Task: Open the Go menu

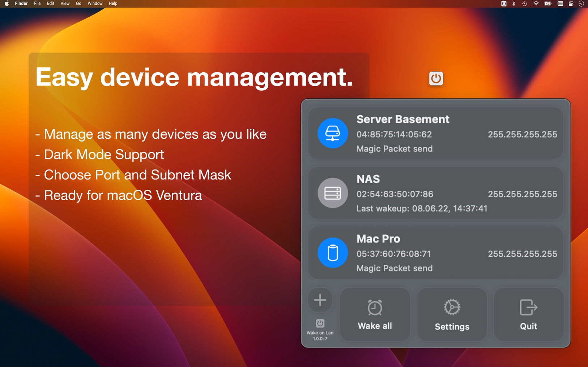Action: [78, 4]
